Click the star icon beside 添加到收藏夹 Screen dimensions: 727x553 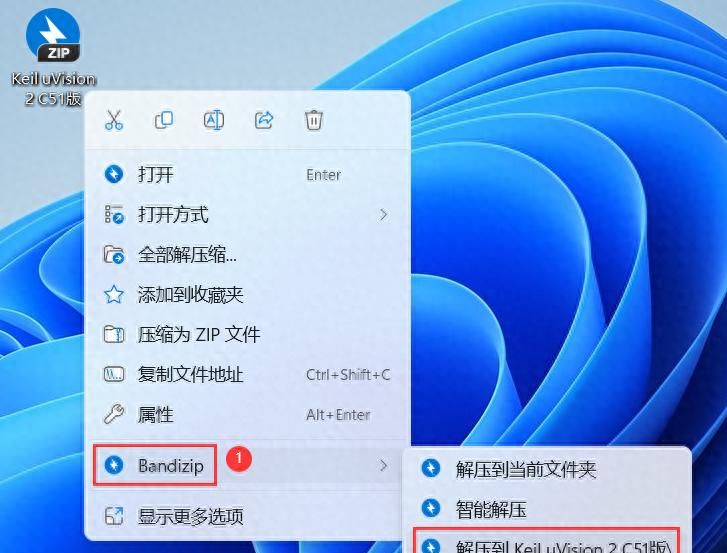point(114,294)
